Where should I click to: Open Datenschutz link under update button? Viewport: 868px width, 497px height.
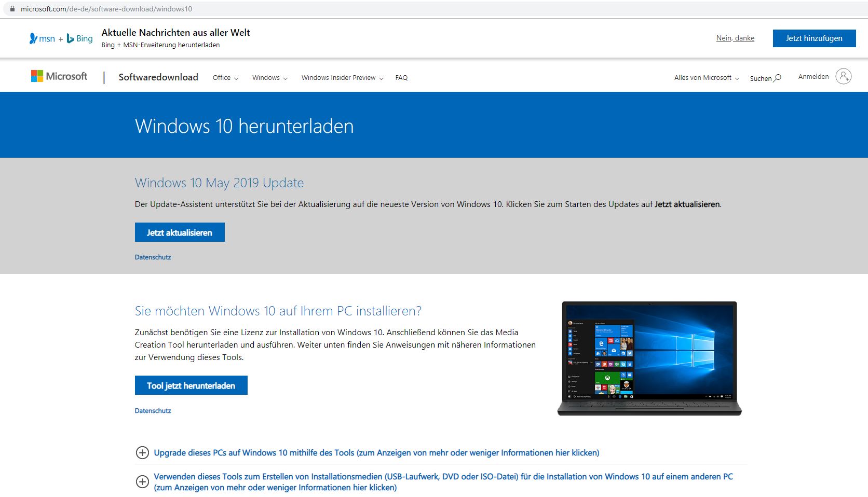click(153, 257)
